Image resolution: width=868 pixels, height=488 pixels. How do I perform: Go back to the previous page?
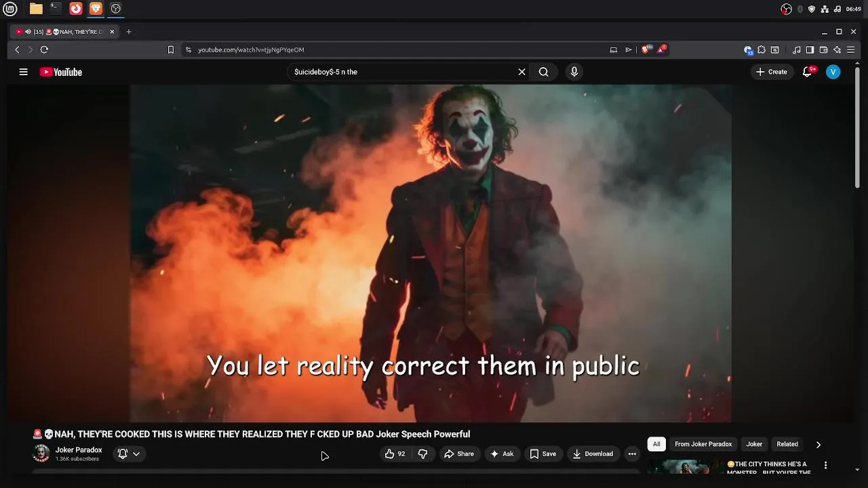coord(18,49)
